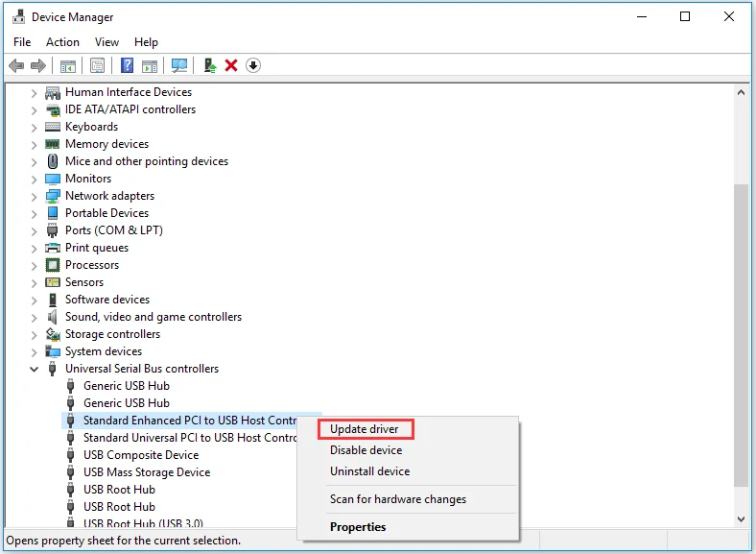Click the Processors category icon
The width and height of the screenshot is (756, 554).
(x=53, y=265)
